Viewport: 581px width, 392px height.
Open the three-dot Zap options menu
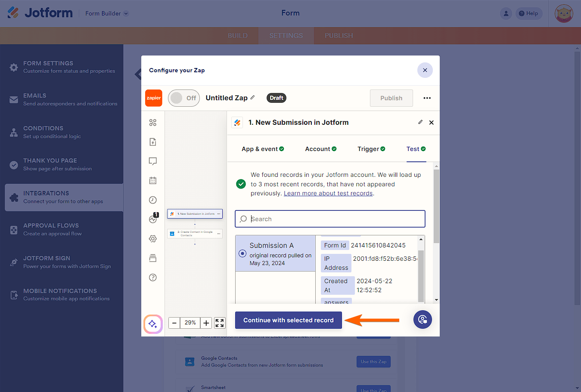[427, 98]
